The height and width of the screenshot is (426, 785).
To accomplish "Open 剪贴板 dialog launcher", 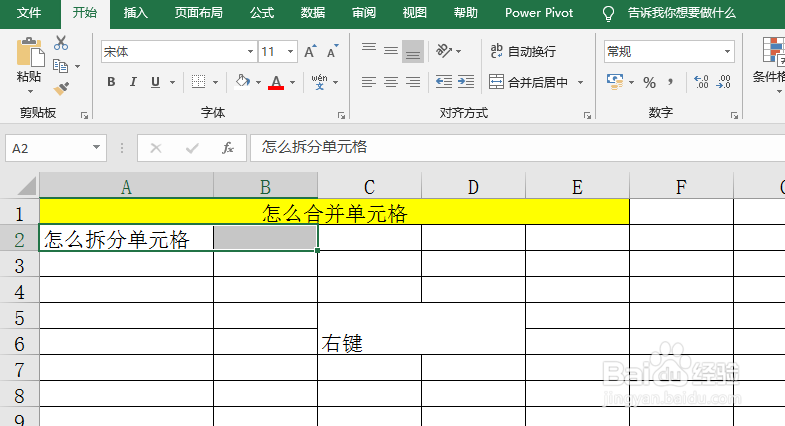I will click(84, 115).
